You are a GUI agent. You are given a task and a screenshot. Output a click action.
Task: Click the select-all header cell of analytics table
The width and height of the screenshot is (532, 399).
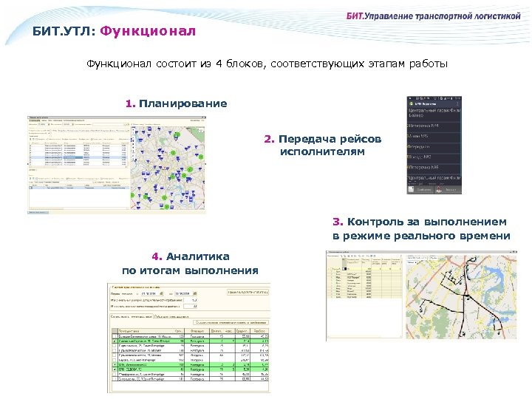click(115, 331)
